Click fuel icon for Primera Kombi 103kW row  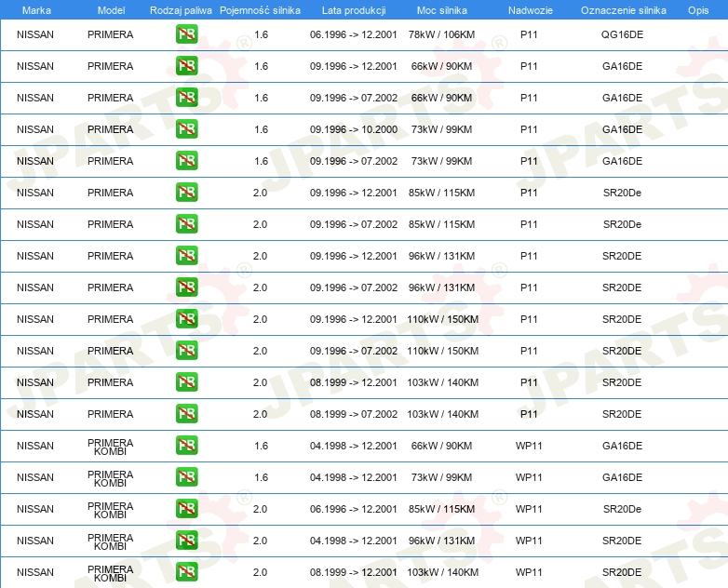[186, 571]
